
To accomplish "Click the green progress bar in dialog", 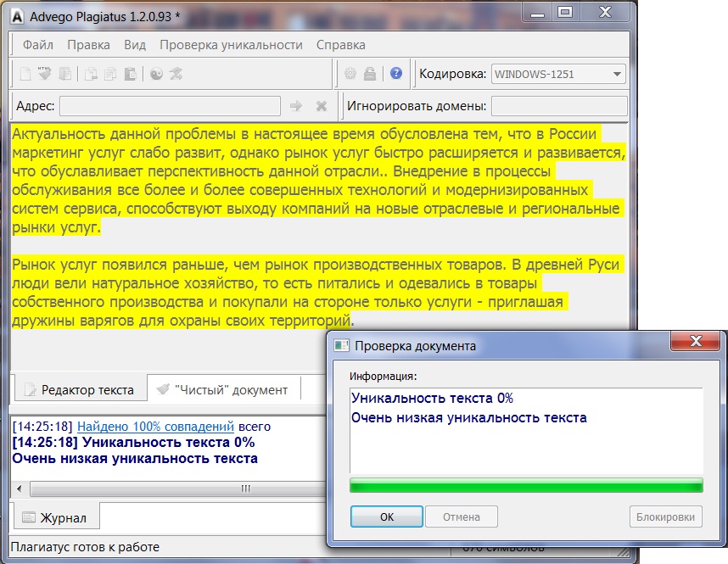I will [526, 486].
